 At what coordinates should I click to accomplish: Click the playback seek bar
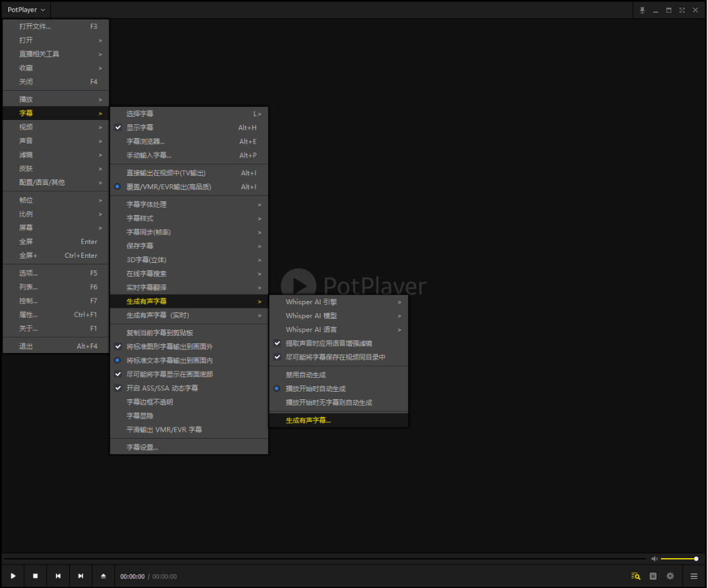[325, 559]
